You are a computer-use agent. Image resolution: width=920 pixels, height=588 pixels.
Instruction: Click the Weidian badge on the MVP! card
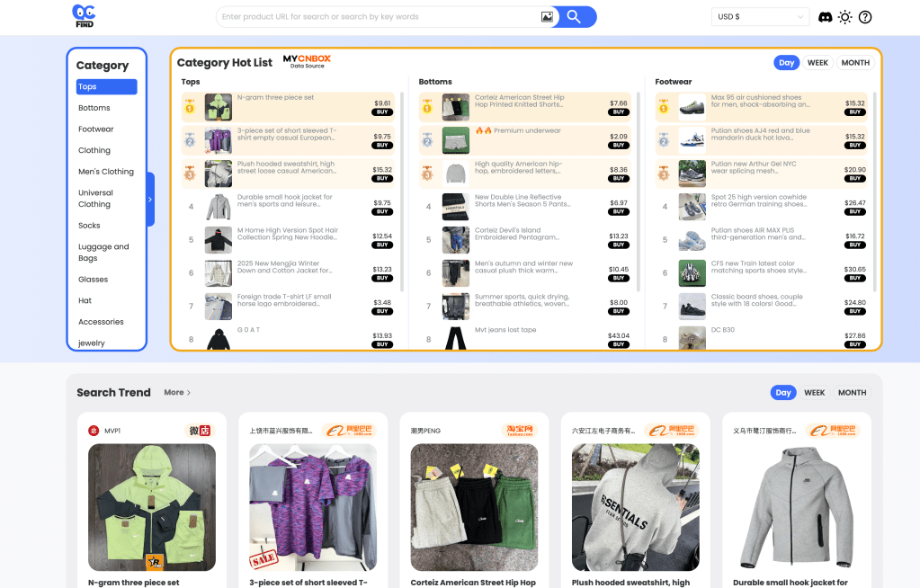199,431
